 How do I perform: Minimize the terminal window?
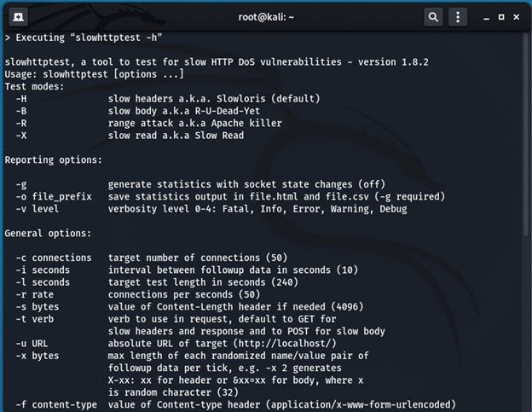(483, 16)
